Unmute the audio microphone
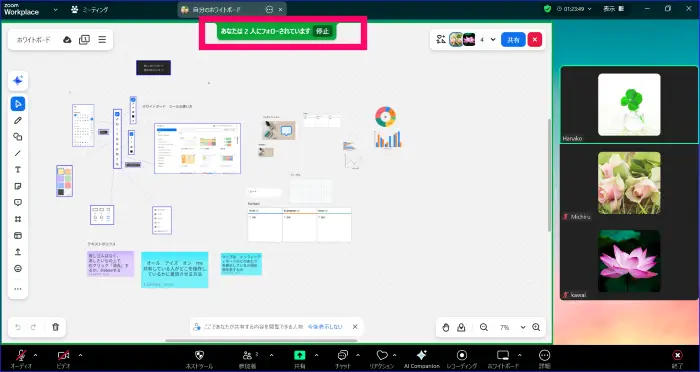Screen dimensions: 700x372 pyautogui.click(x=21, y=359)
